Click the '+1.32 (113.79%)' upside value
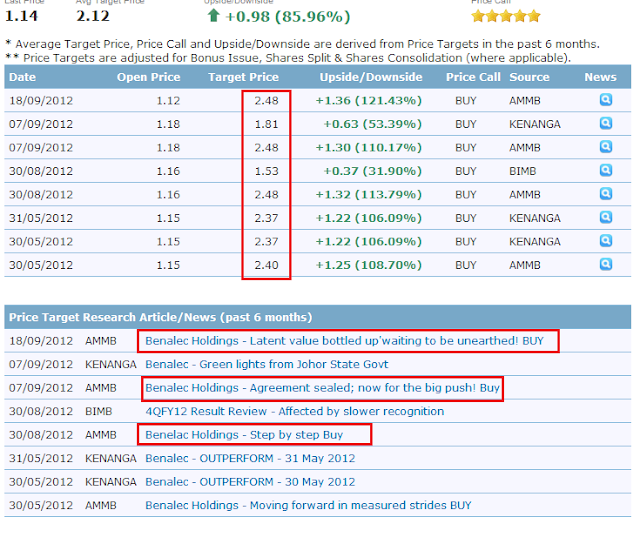 coord(369,195)
